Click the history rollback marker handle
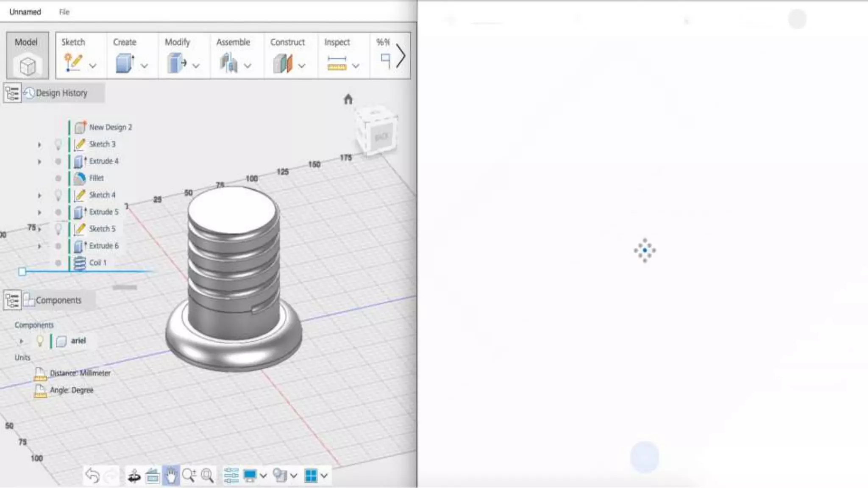The height and width of the screenshot is (488, 868). pyautogui.click(x=22, y=272)
